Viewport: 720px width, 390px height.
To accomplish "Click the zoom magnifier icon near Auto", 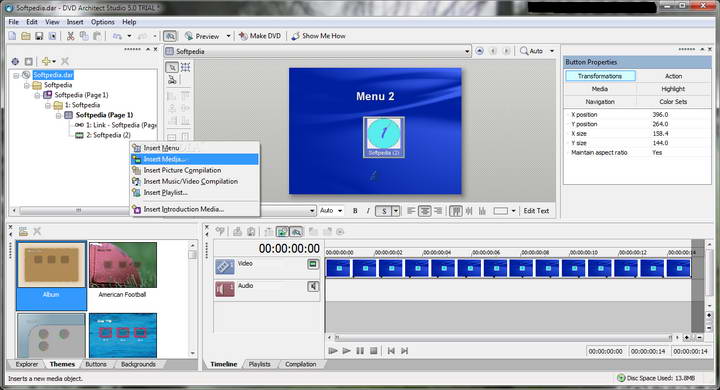I will (x=524, y=51).
